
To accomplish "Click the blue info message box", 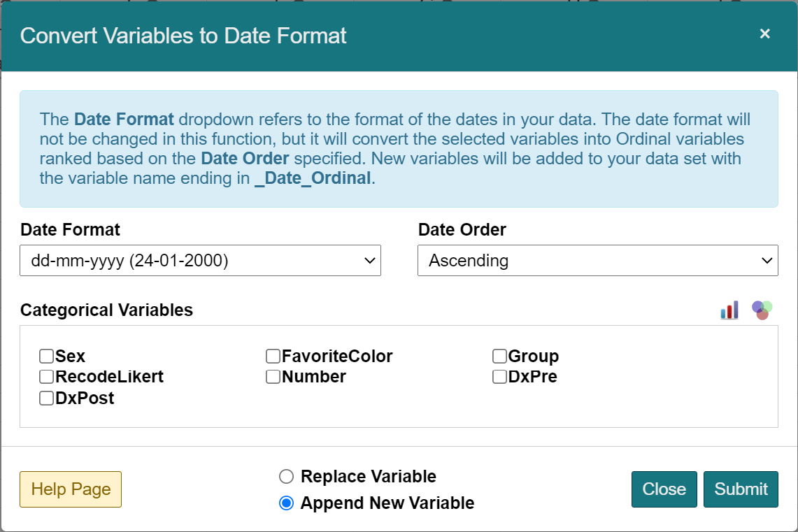I will 399,149.
